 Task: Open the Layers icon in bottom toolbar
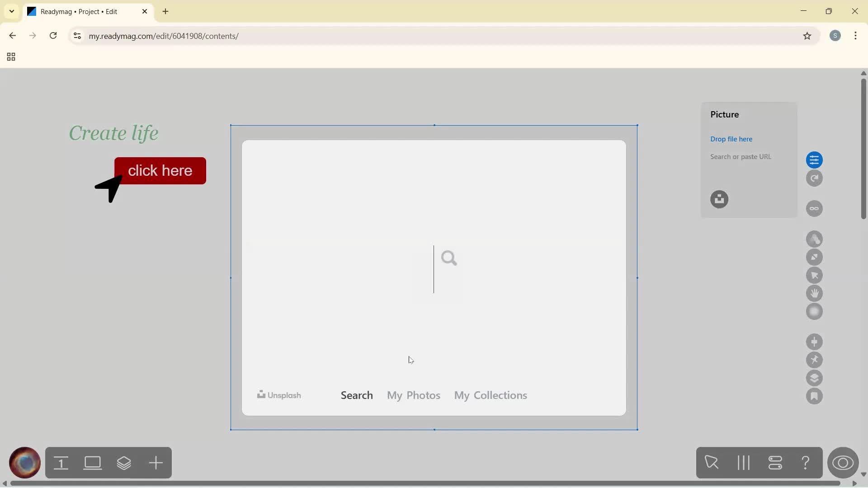(125, 463)
